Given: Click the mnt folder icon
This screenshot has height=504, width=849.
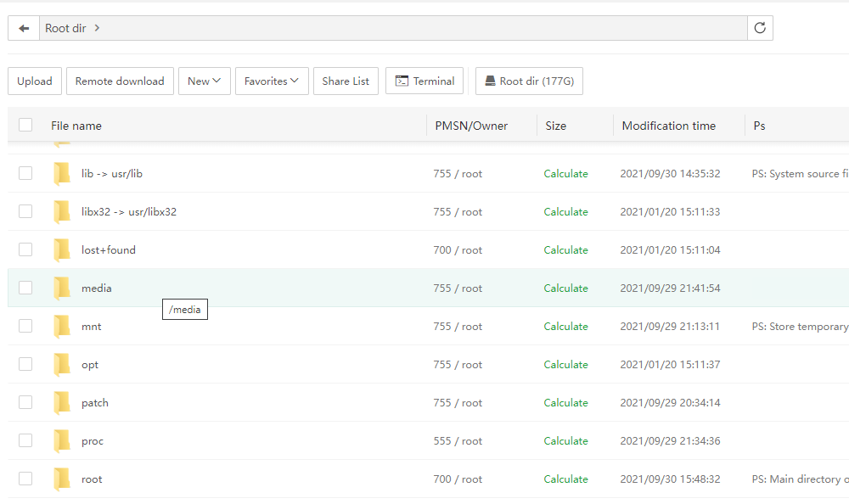Looking at the screenshot, I should click(x=62, y=327).
